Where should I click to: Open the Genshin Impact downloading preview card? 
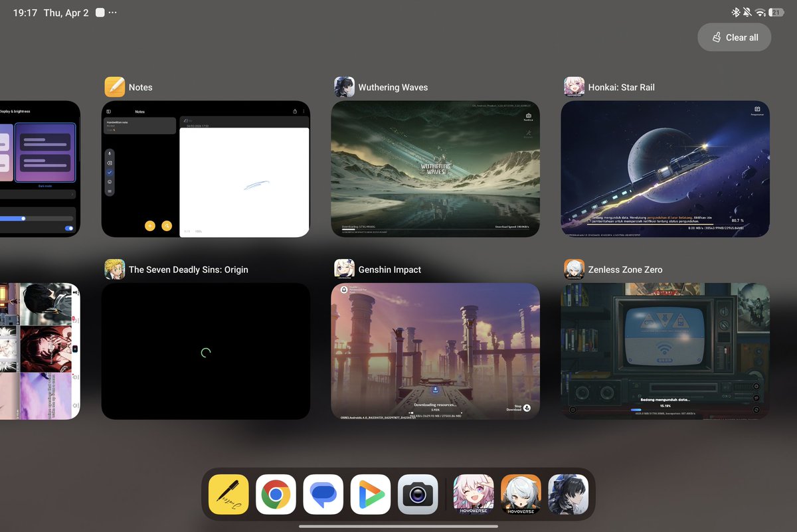tap(436, 351)
